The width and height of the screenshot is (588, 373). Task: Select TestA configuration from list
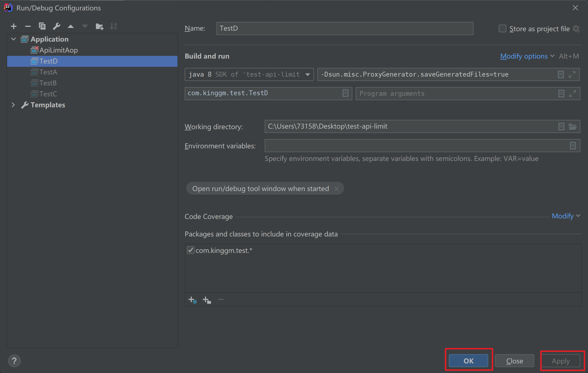coord(48,71)
